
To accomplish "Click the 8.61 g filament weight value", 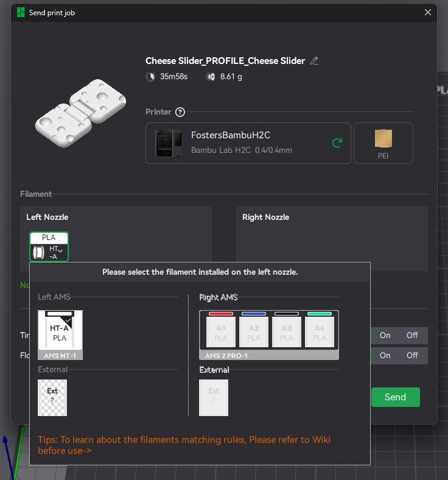I will (231, 77).
